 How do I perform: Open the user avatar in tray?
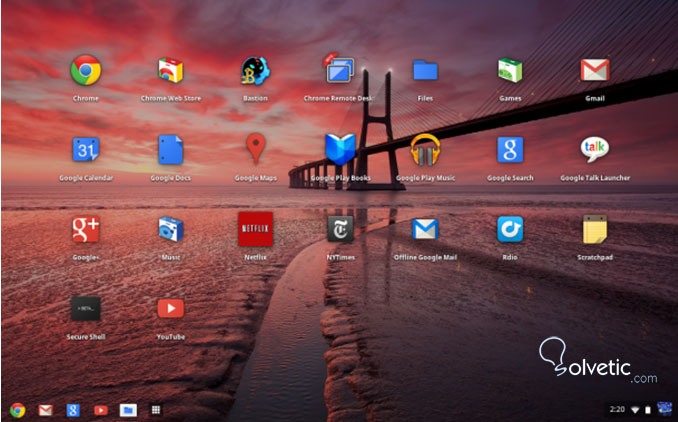click(x=664, y=409)
